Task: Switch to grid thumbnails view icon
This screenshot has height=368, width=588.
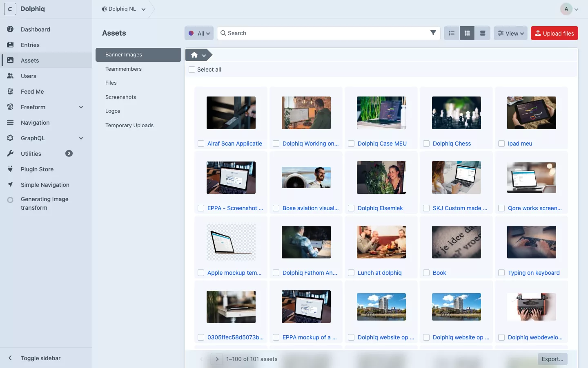Action: [x=467, y=33]
